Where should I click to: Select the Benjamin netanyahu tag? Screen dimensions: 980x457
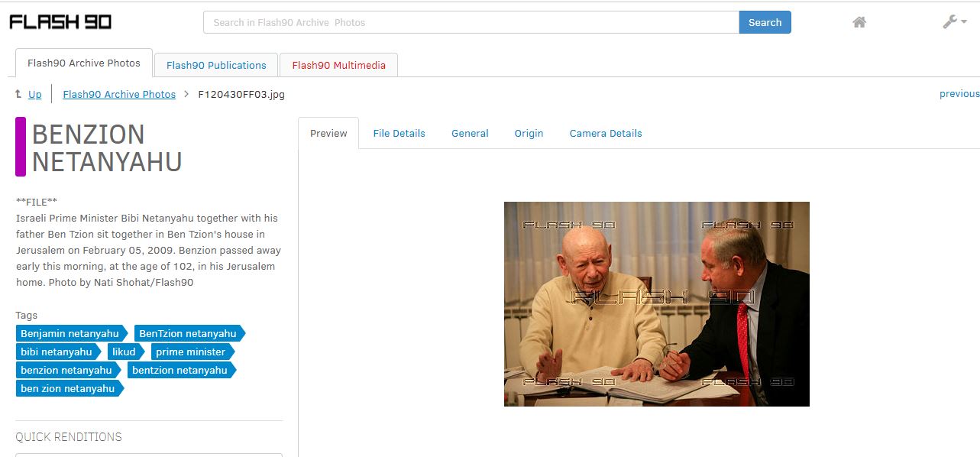pos(72,333)
